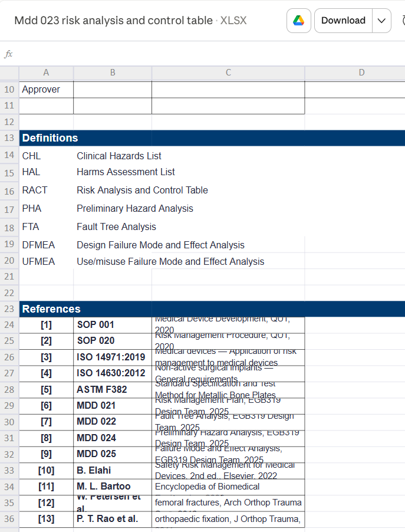Click the 'CHL' cell
Image resolution: width=405 pixels, height=532 pixels.
click(46, 156)
